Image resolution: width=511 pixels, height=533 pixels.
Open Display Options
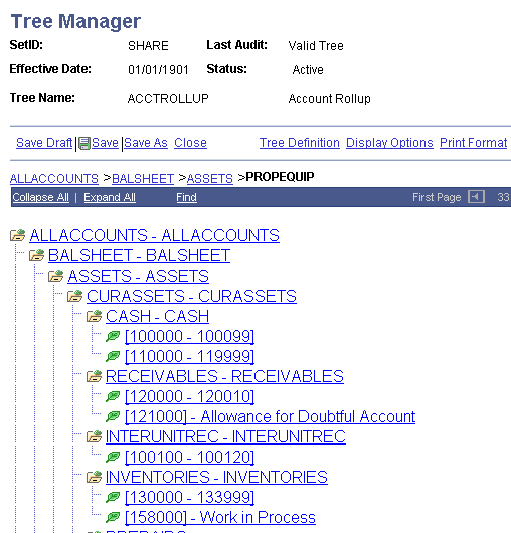pos(390,143)
